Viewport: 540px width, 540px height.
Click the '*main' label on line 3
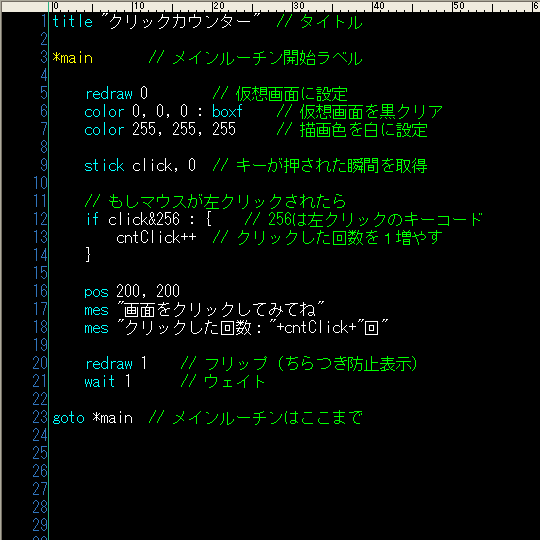72,58
